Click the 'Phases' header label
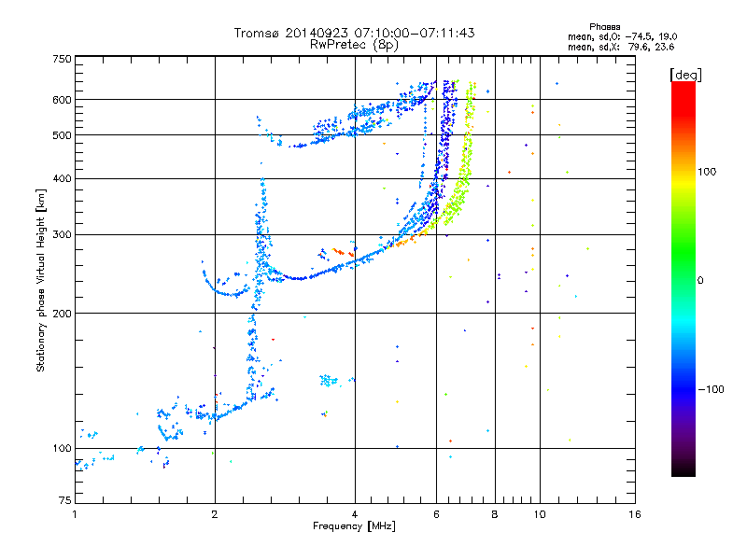This screenshot has height=560, width=747. tap(604, 27)
